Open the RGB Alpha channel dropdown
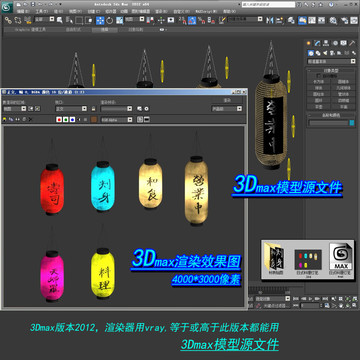Screen dimensions: 360x360 point(117,119)
